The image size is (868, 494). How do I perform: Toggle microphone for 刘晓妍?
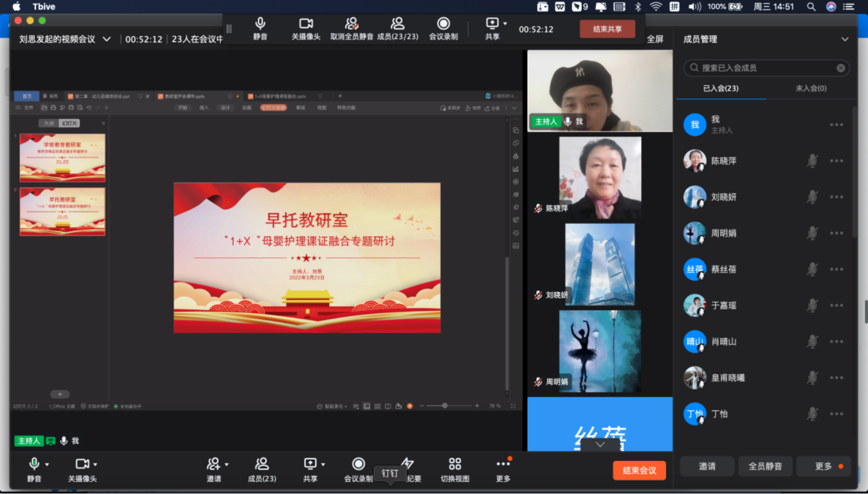(812, 197)
